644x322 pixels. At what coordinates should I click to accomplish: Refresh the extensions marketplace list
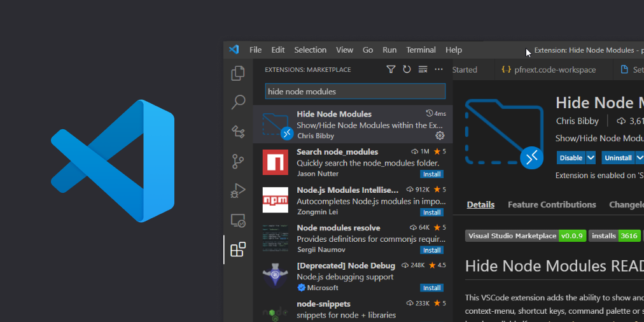click(x=407, y=69)
